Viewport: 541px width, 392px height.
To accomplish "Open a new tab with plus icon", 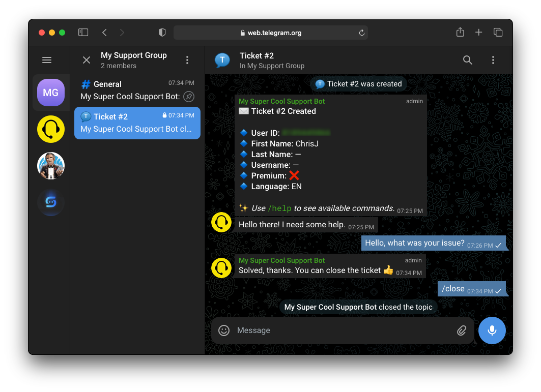I will coord(478,33).
